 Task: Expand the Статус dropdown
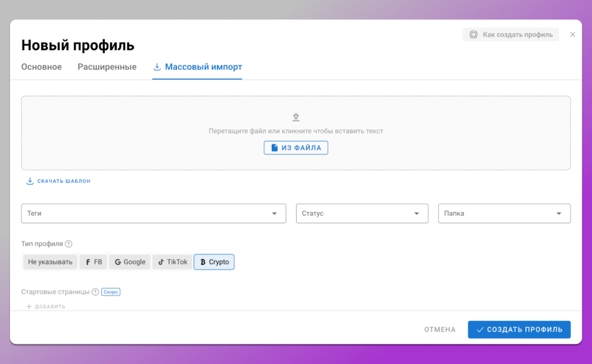(x=362, y=213)
